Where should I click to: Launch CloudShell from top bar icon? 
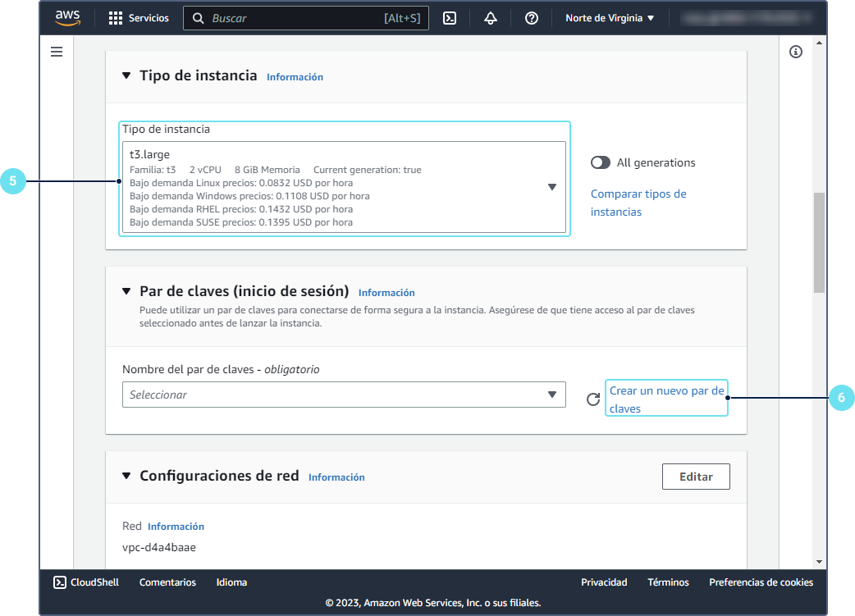coord(450,18)
